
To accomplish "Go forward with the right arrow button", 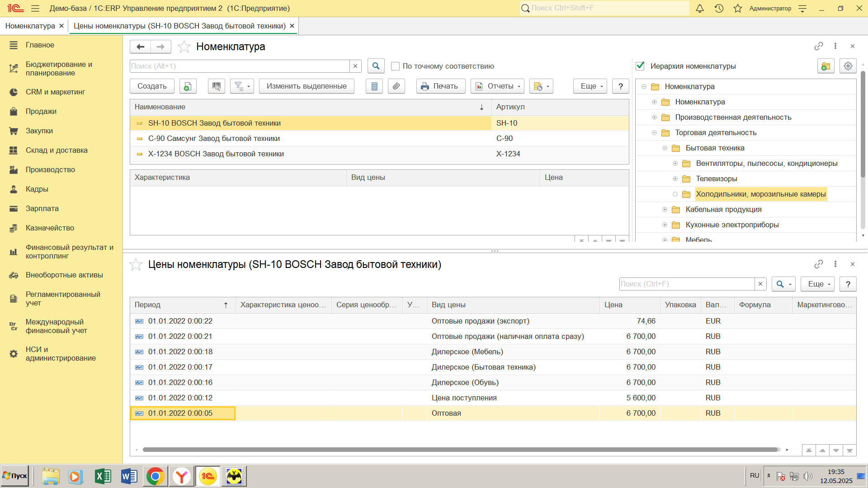I will click(161, 47).
